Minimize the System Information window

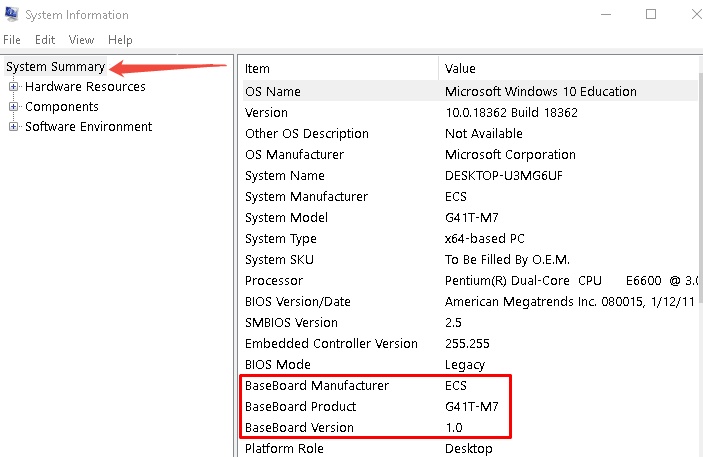(606, 14)
